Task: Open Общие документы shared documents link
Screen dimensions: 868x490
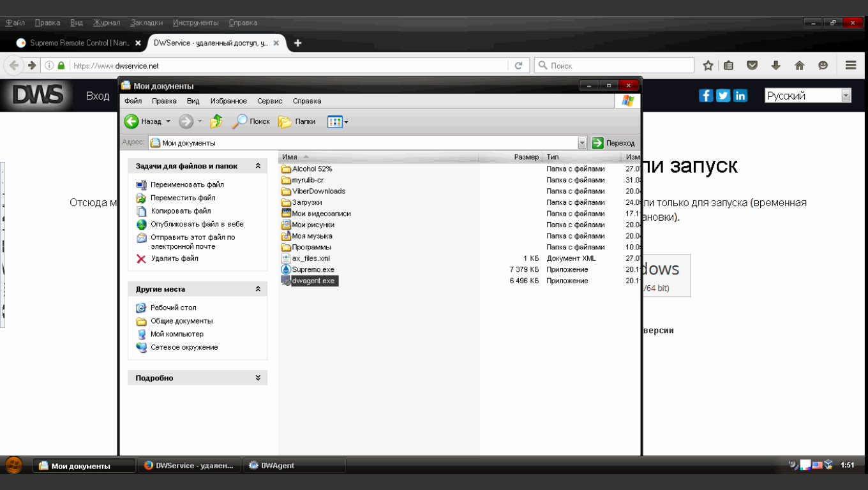Action: click(181, 321)
